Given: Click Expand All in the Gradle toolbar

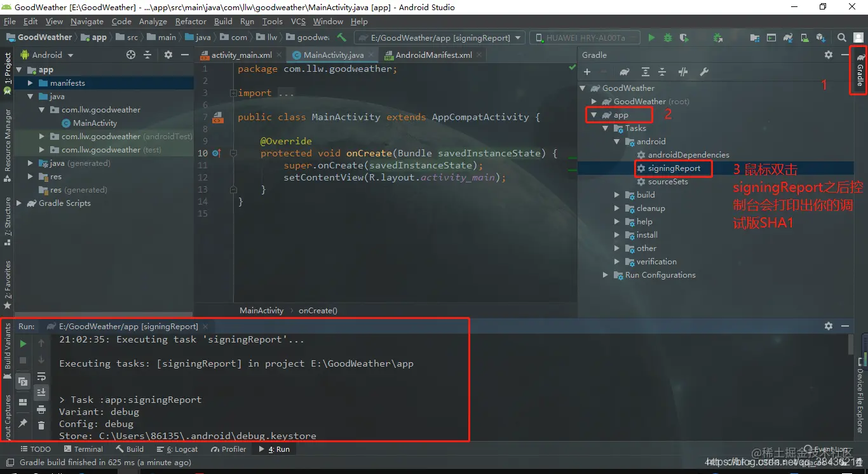Looking at the screenshot, I should click(x=645, y=72).
